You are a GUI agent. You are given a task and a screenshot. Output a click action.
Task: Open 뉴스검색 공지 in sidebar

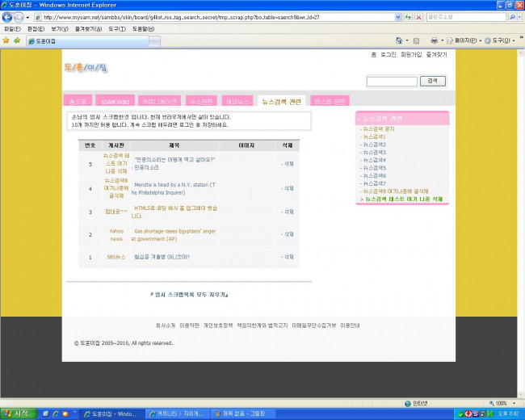click(x=378, y=129)
